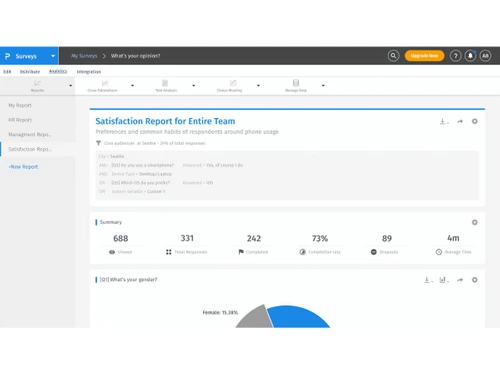Open Management Report in the sidebar
The image size is (500, 375).
30,135
